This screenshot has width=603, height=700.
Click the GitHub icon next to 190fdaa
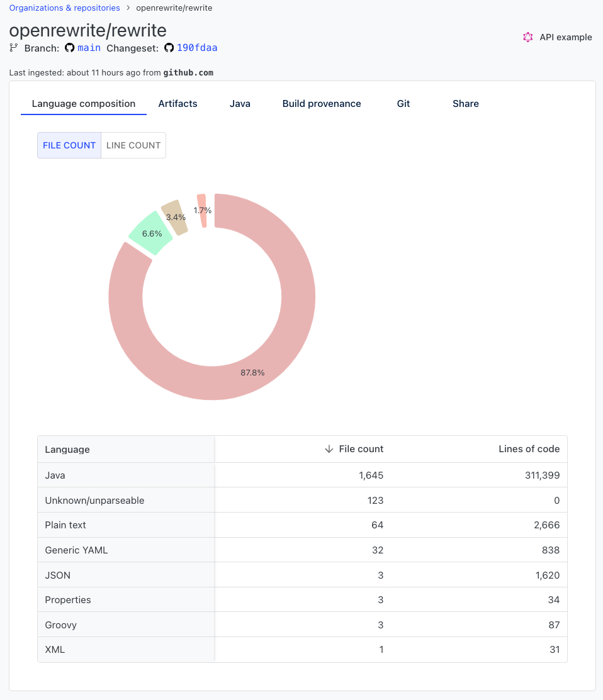(x=169, y=48)
